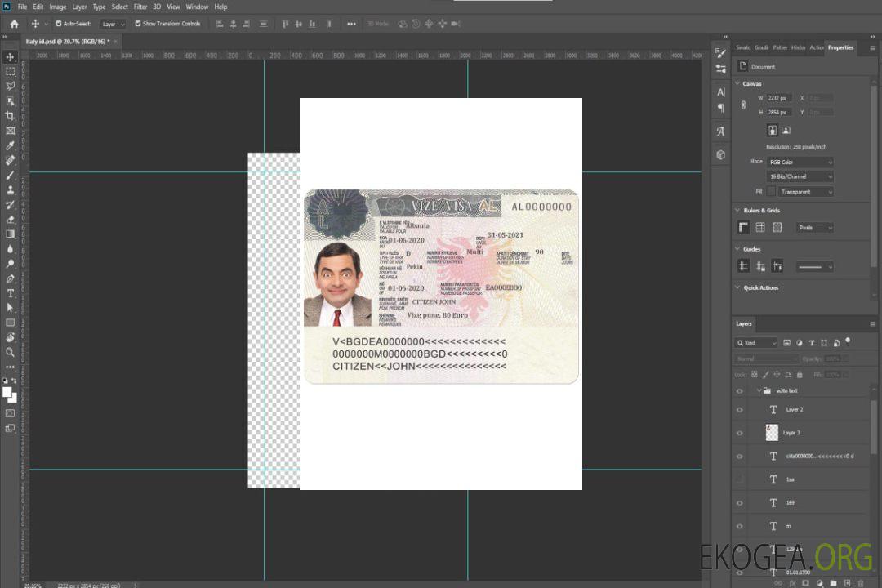Open the Brush Settings panel icon
Image resolution: width=882 pixels, height=588 pixels.
coord(720,53)
